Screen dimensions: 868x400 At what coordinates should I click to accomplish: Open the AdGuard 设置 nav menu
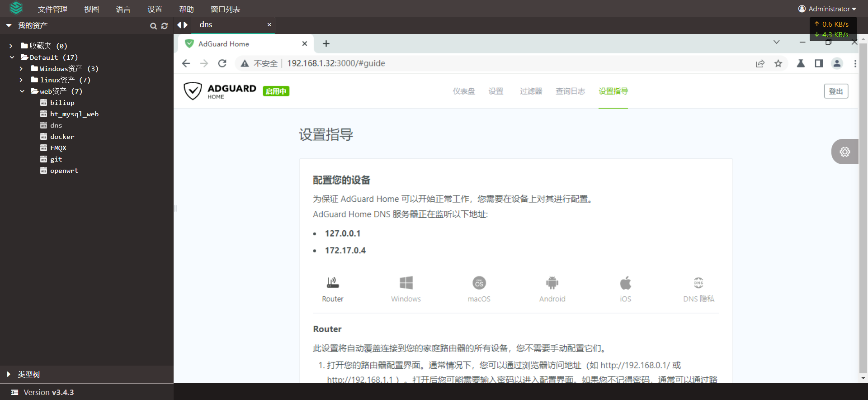pos(496,91)
